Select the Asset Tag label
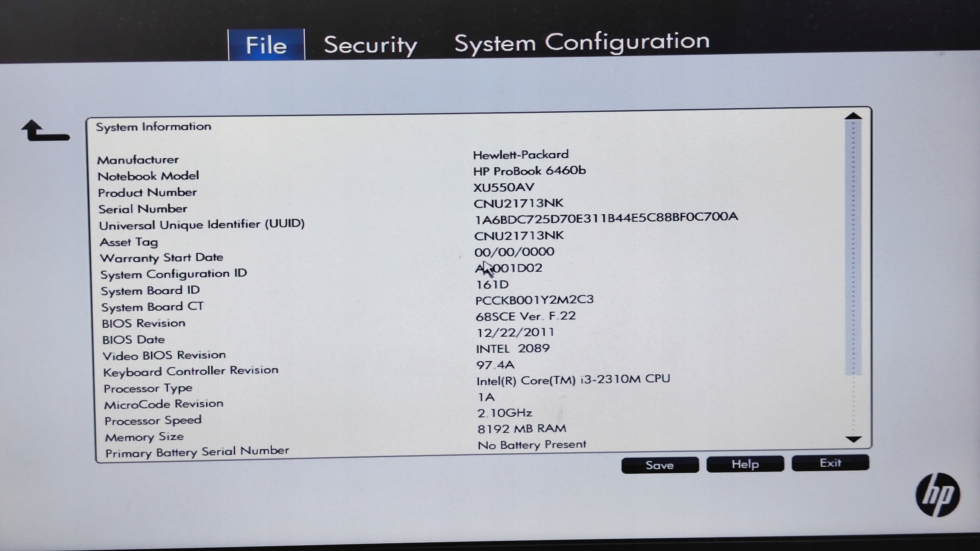 point(129,242)
